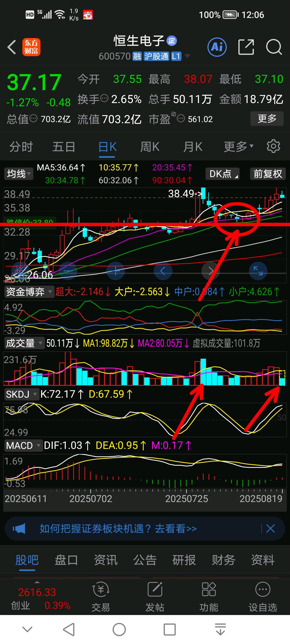Screen dimensions: 290x644
Task: Expand index ticker up arrow
Action: pos(37,582)
